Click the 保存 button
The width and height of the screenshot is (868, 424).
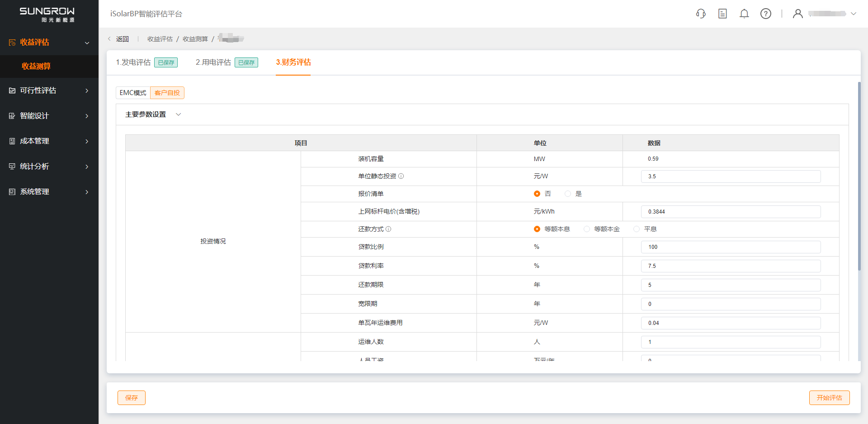point(132,398)
